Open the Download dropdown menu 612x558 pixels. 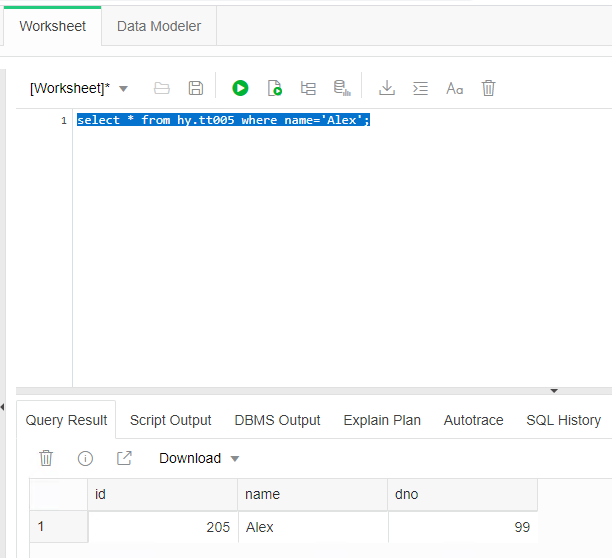199,458
